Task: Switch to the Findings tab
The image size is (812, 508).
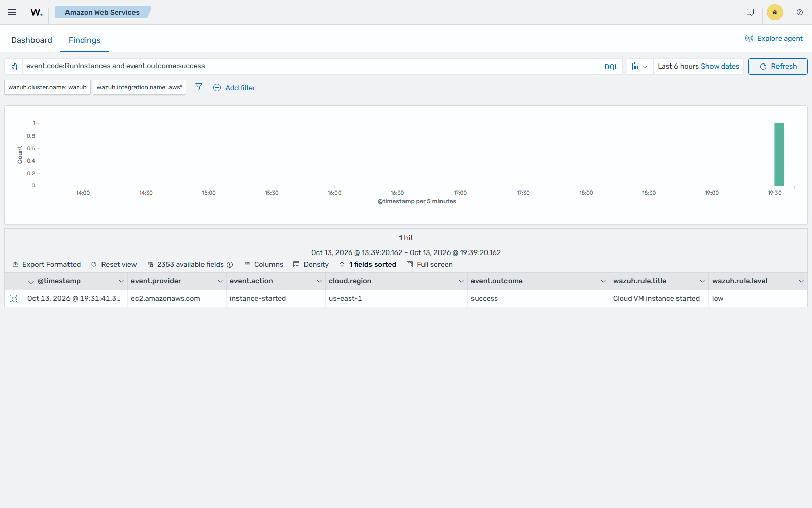Action: tap(84, 40)
